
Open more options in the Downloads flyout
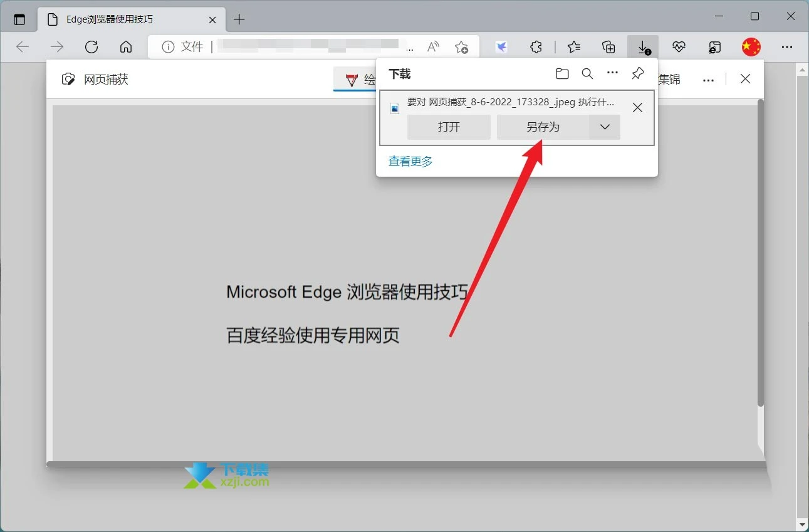612,73
